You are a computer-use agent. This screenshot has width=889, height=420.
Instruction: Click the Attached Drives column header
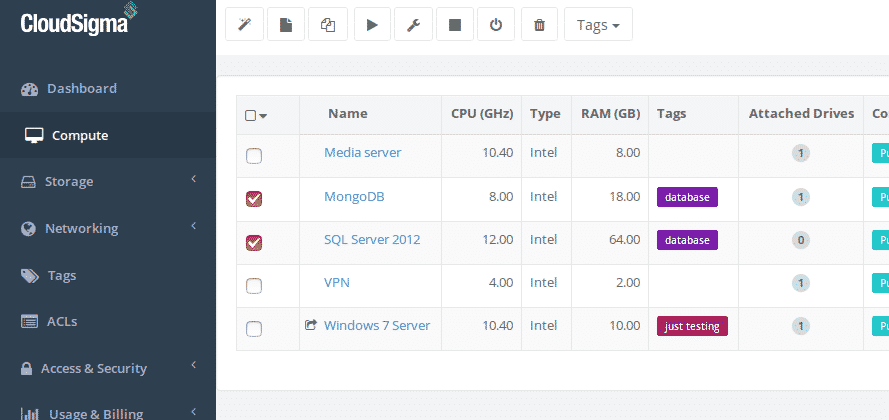tap(801, 113)
